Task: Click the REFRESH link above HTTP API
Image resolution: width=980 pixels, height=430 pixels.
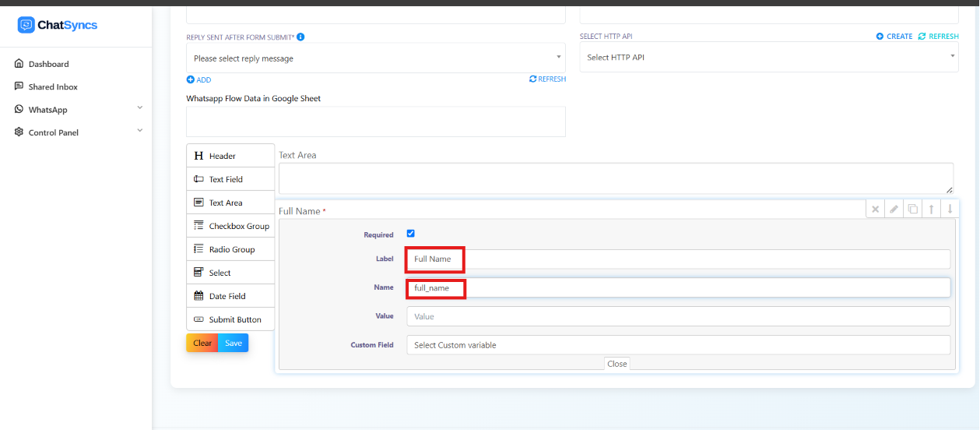Action: 943,37
